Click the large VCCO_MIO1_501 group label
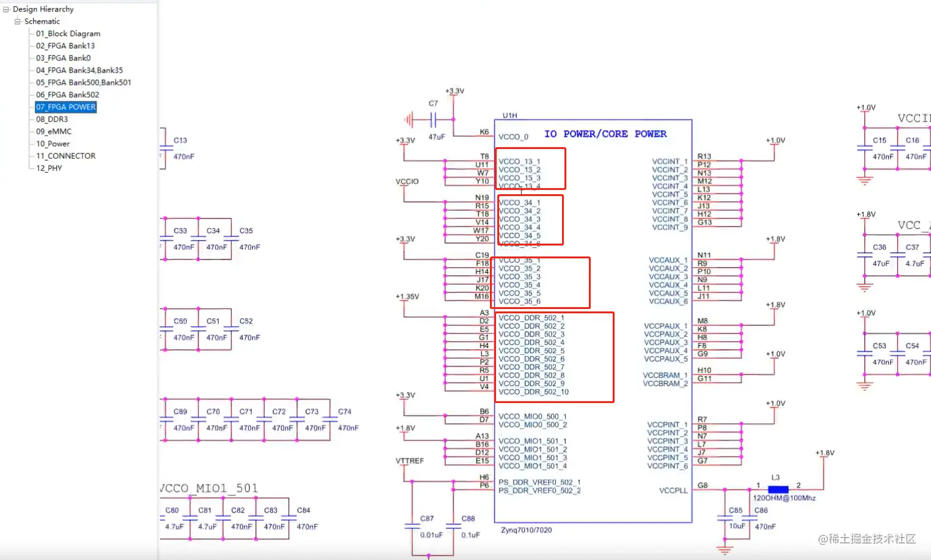The height and width of the screenshot is (560, 931). pyautogui.click(x=209, y=488)
